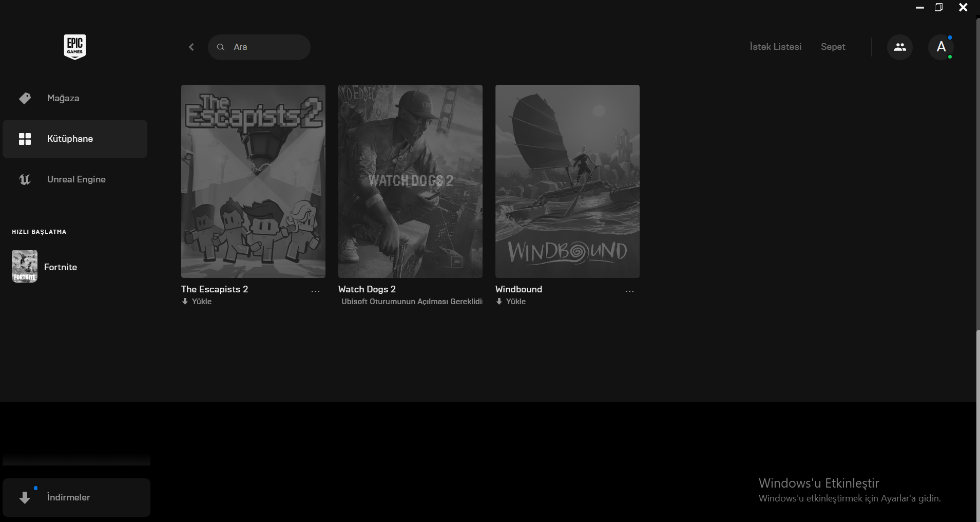Open the account avatar A menu
This screenshot has width=980, height=522.
941,47
